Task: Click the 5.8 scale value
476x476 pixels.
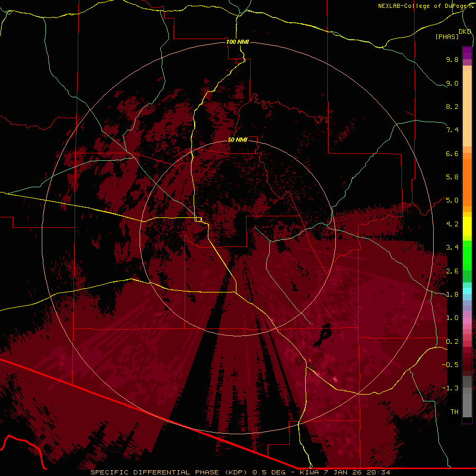Action: pyautogui.click(x=452, y=177)
